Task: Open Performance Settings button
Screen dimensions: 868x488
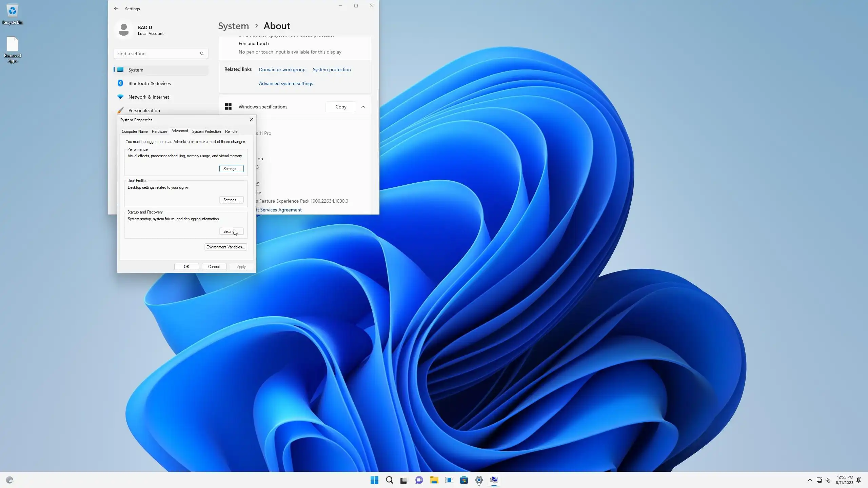Action: point(231,169)
